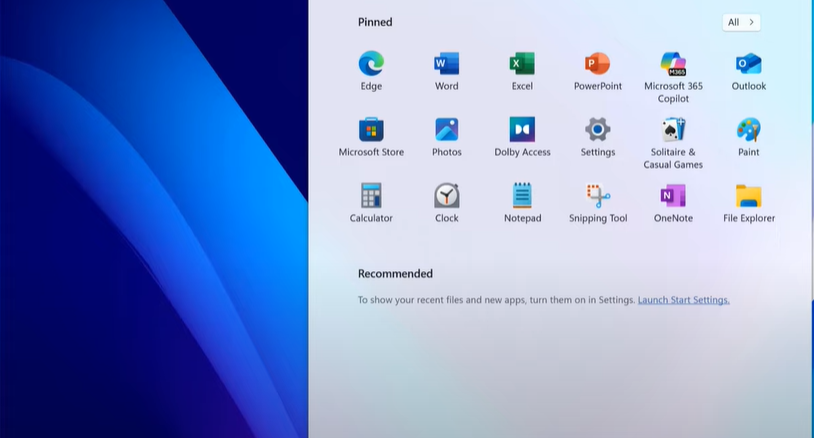Viewport: 814px width, 438px height.
Task: Launch the OneNote app
Action: point(673,196)
